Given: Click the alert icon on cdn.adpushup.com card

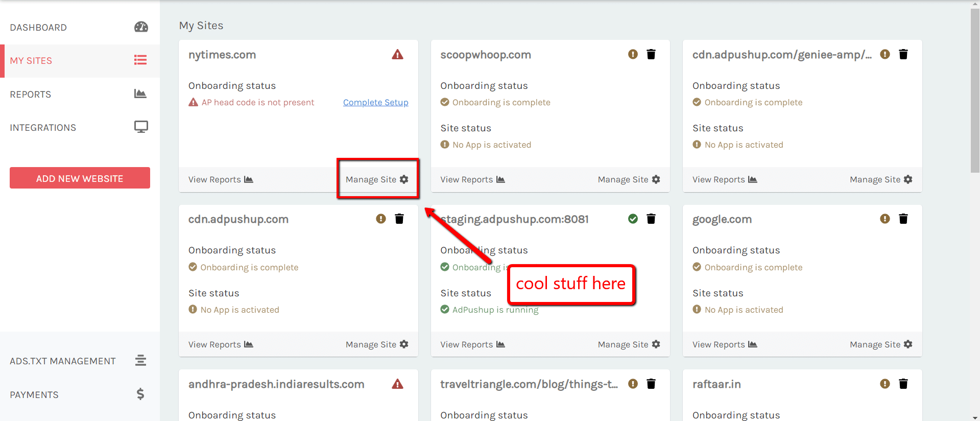Looking at the screenshot, I should point(381,219).
